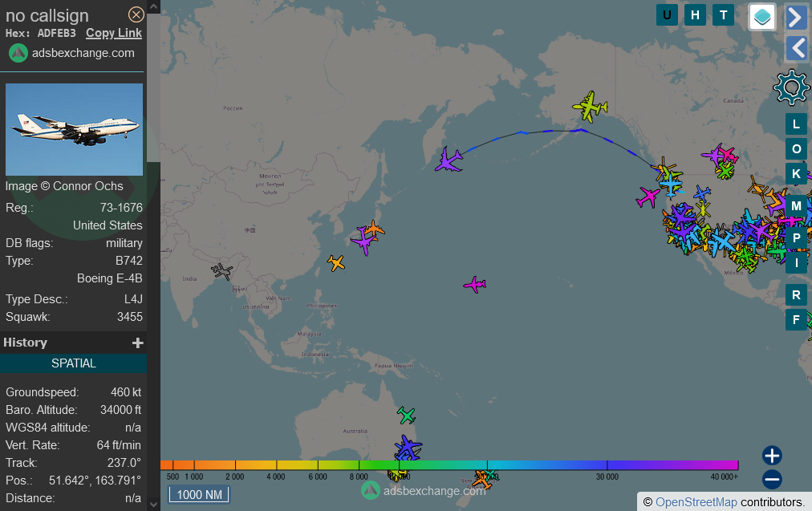
Task: Select the pink aircraft off US west coast
Action: tap(648, 197)
